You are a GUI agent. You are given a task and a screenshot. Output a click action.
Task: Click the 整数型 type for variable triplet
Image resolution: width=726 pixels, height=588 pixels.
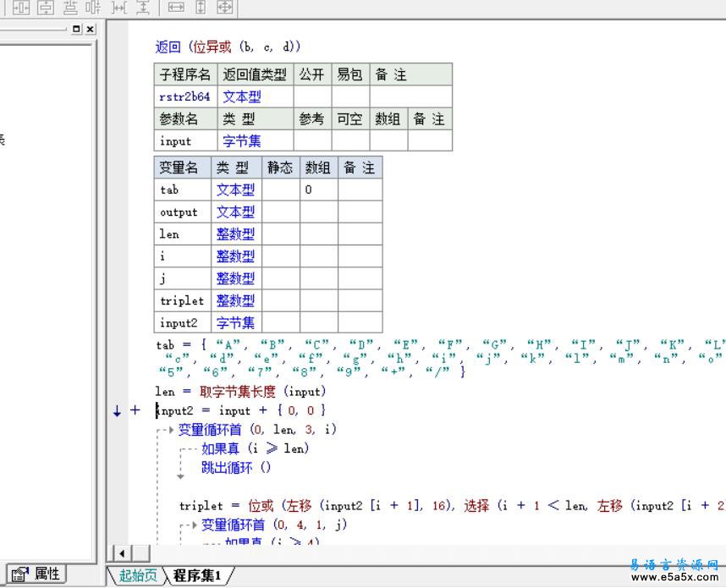click(x=236, y=301)
